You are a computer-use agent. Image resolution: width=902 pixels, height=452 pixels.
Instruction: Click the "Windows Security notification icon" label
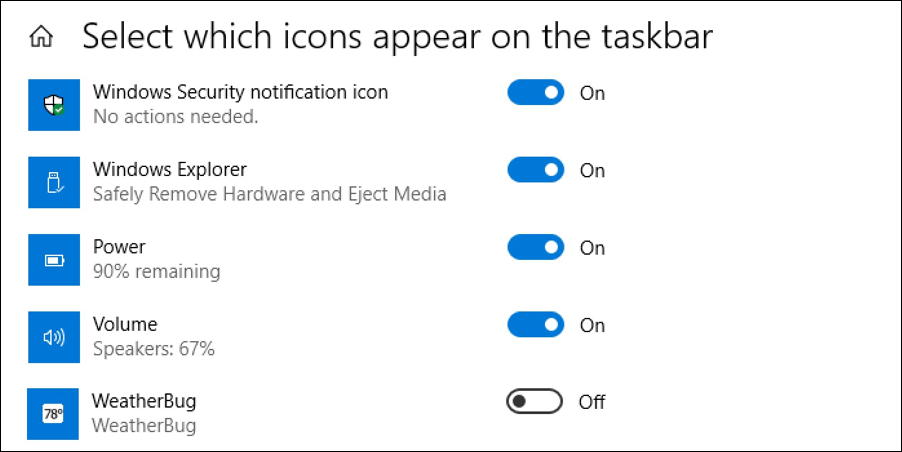pyautogui.click(x=240, y=92)
